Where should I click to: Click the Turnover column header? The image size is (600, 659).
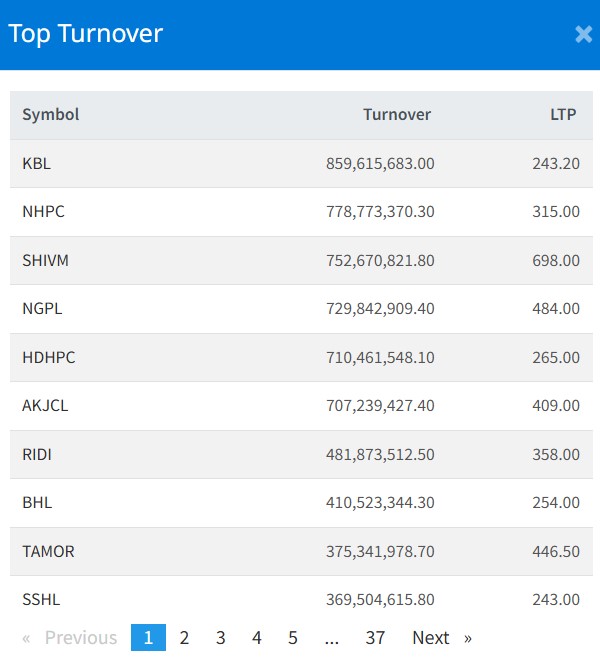(397, 114)
